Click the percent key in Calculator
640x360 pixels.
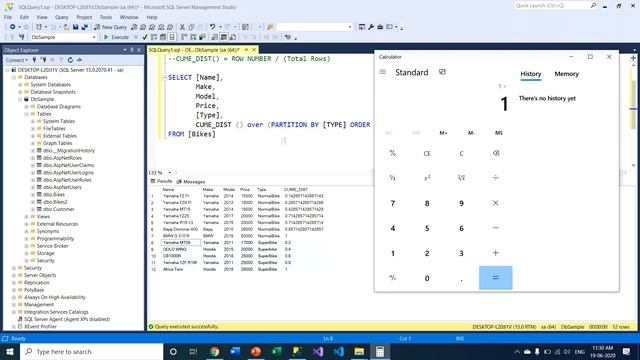pos(393,153)
